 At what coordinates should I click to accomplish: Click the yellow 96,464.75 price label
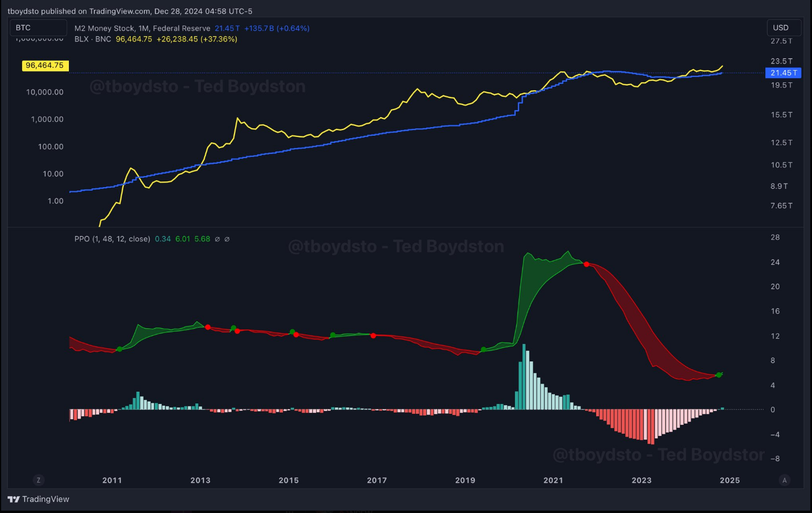click(45, 65)
